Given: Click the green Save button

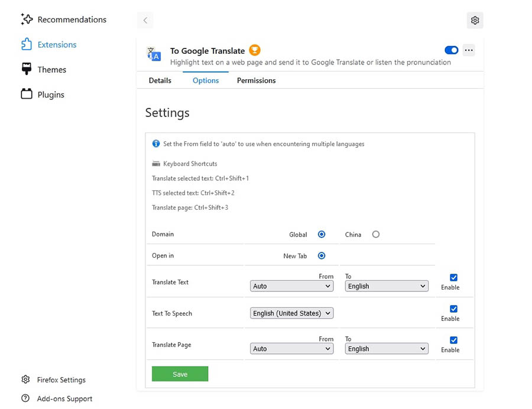Looking at the screenshot, I should pyautogui.click(x=180, y=374).
